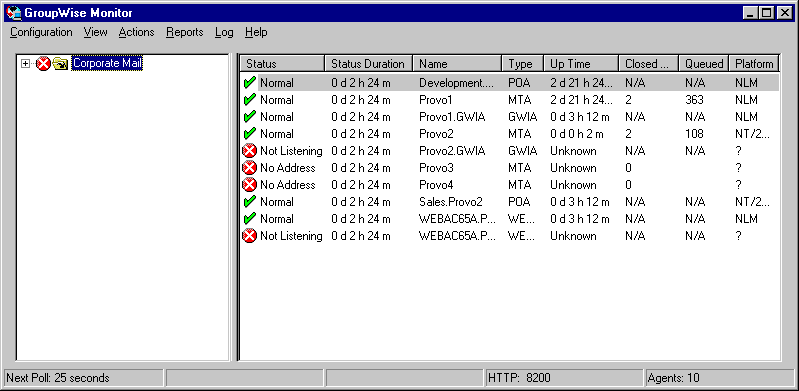
Task: Sort by the Queued column header
Action: 704,64
